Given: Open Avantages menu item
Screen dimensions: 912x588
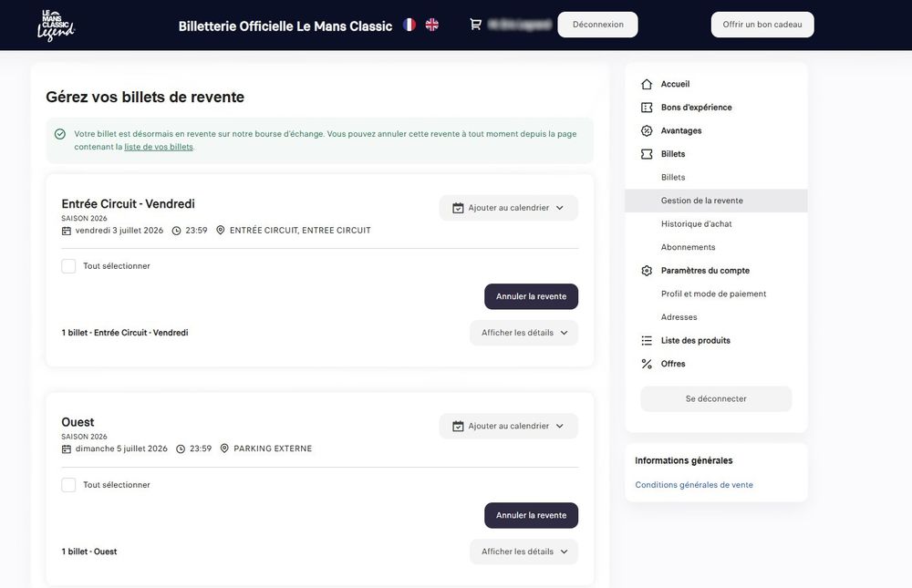Looking at the screenshot, I should pos(681,131).
